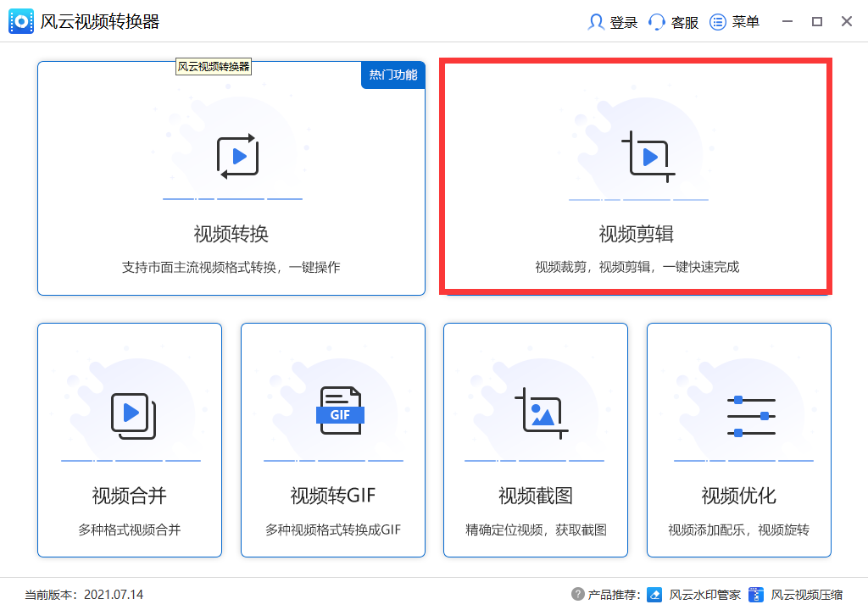Click the 风云视频转换器 app logo icon
Image resolution: width=868 pixels, height=610 pixels.
[21, 21]
